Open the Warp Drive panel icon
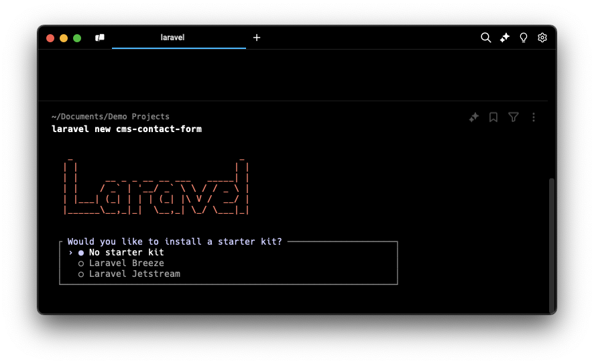This screenshot has height=364, width=594. 100,38
